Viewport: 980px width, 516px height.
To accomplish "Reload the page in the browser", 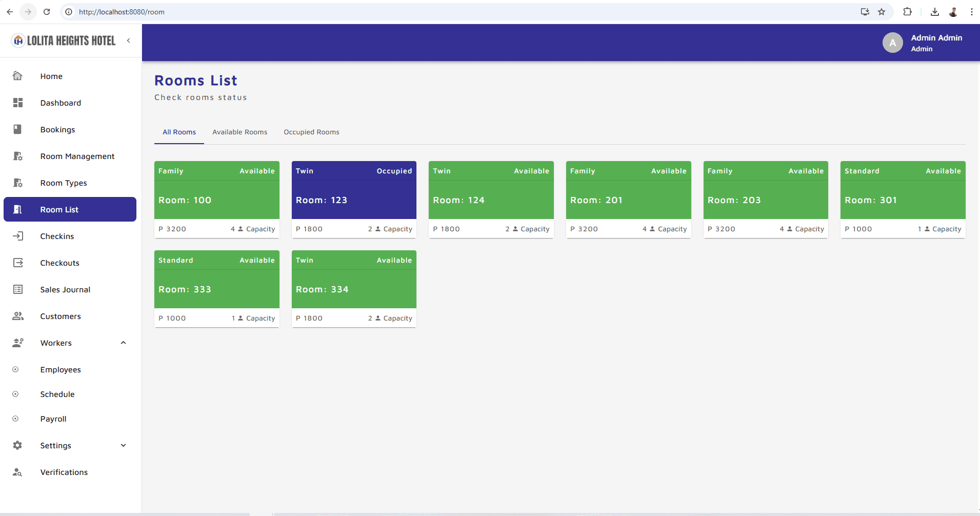I will 47,12.
